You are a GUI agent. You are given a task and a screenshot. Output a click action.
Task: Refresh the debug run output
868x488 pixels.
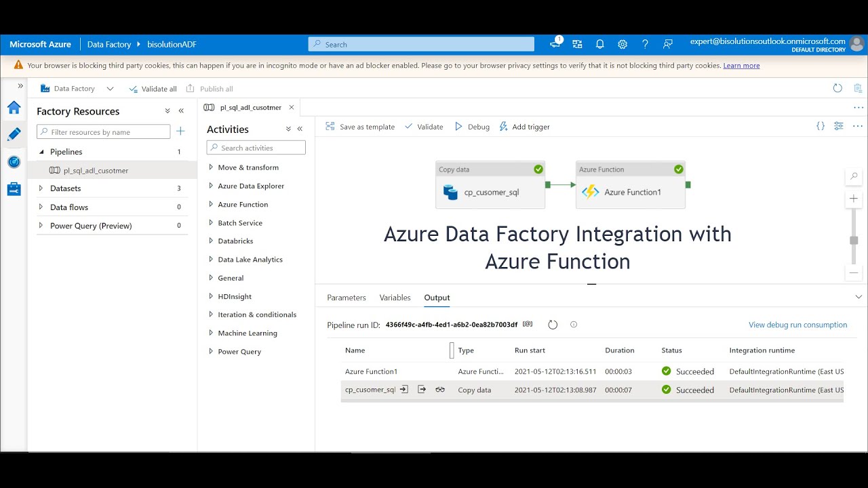pos(553,325)
